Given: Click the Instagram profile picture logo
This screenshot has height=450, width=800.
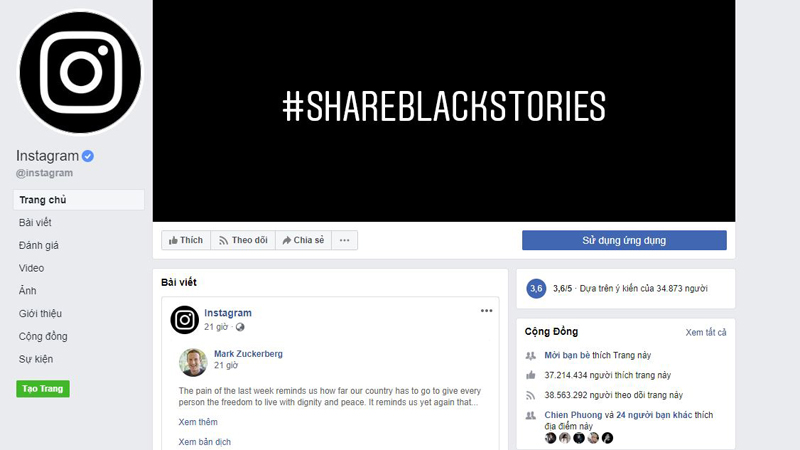Looking at the screenshot, I should (80, 72).
